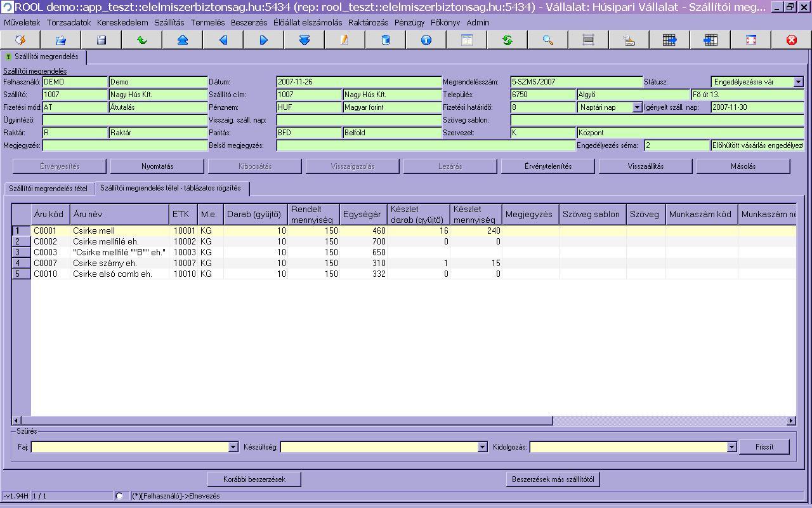Click the red close X toolbar icon

click(x=791, y=40)
